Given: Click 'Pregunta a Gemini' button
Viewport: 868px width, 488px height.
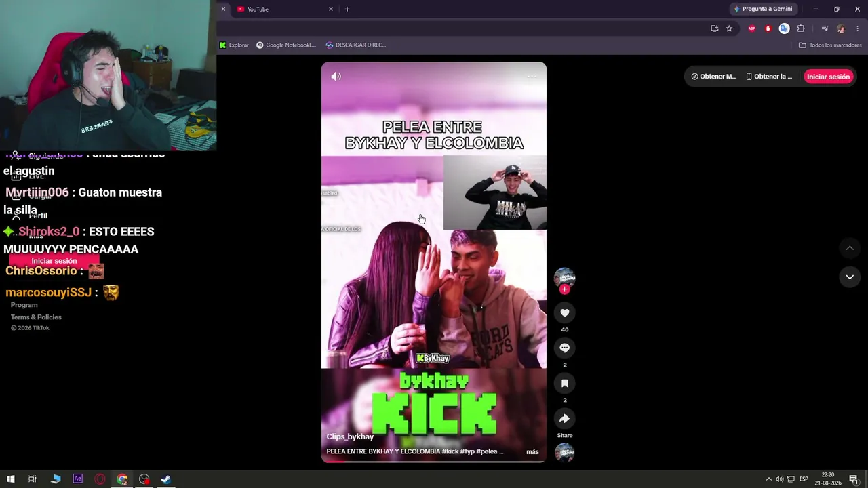Looking at the screenshot, I should coord(763,9).
